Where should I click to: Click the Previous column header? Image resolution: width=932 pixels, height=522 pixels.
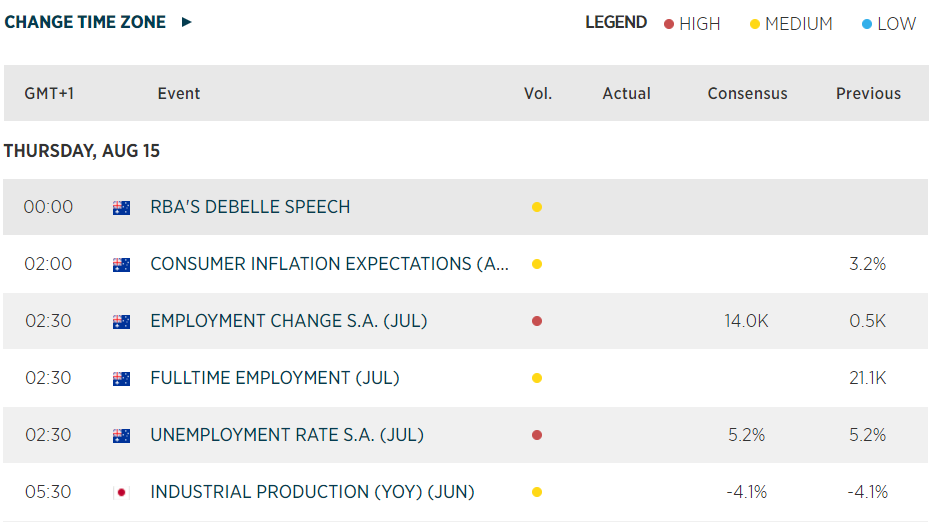point(868,94)
